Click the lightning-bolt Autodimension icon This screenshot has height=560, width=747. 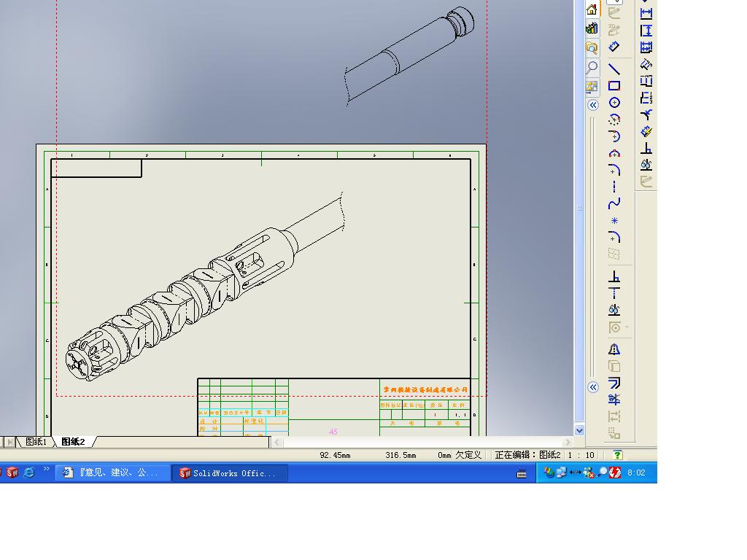coord(646,131)
